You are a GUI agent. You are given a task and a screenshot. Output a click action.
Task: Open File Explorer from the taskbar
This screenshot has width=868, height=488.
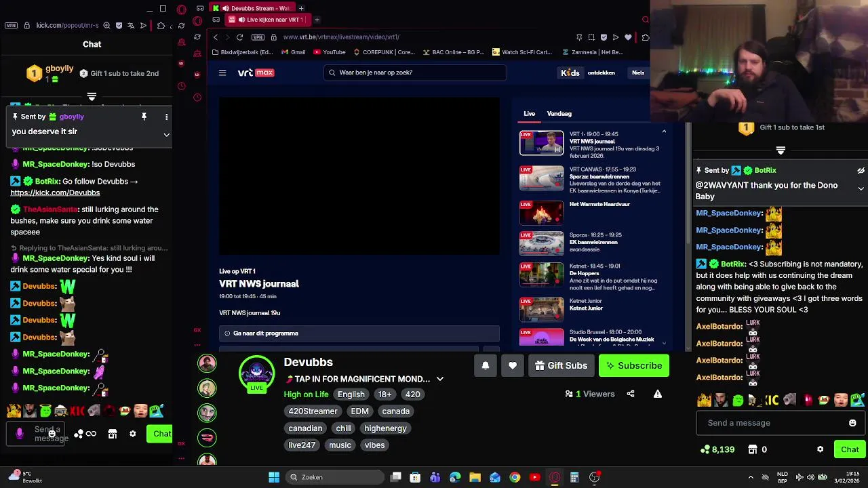[x=475, y=477]
